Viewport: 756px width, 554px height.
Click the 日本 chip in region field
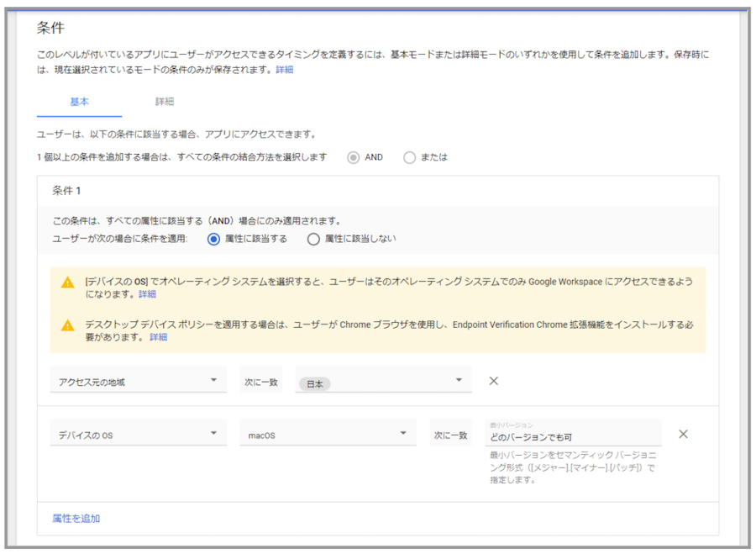click(315, 383)
